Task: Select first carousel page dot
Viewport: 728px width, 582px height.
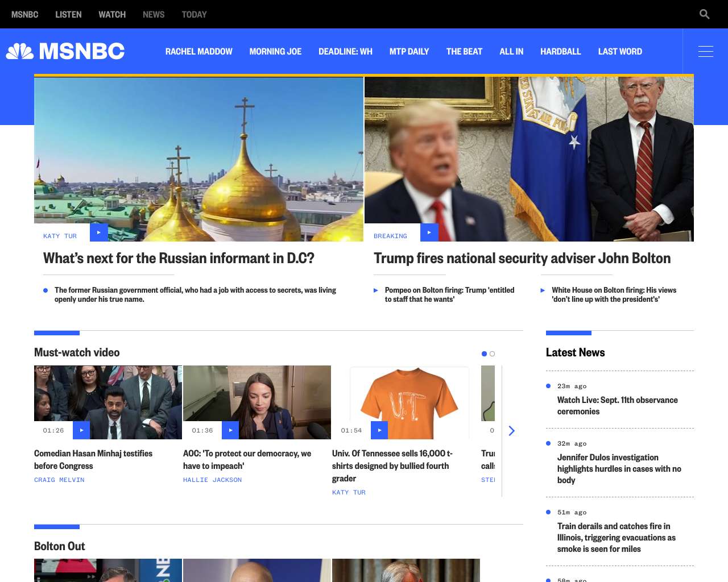Action: pyautogui.click(x=484, y=354)
